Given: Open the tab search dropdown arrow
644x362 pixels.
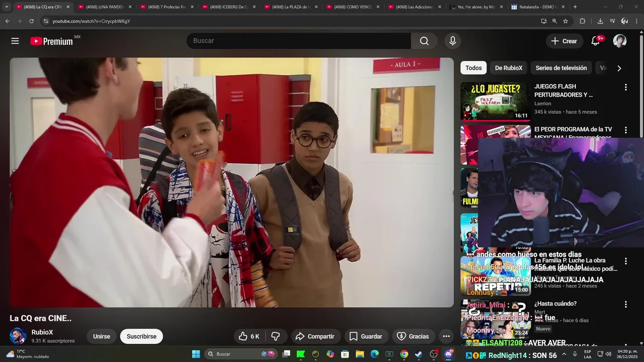Looking at the screenshot, I should click(x=7, y=7).
